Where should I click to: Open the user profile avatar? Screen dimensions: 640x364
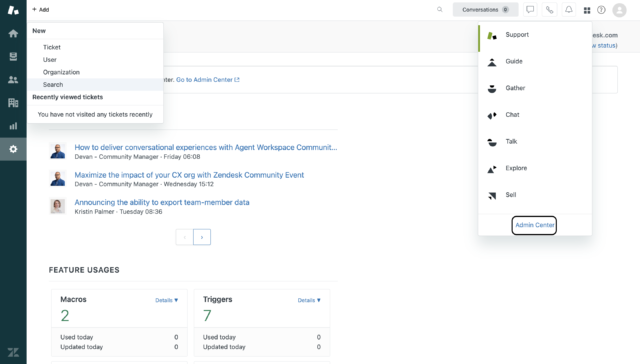619,10
